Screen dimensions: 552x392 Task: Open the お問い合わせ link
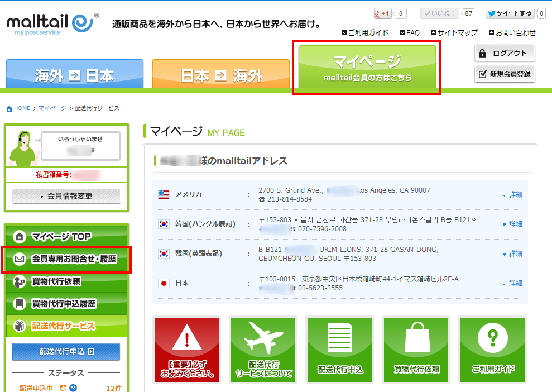click(512, 33)
